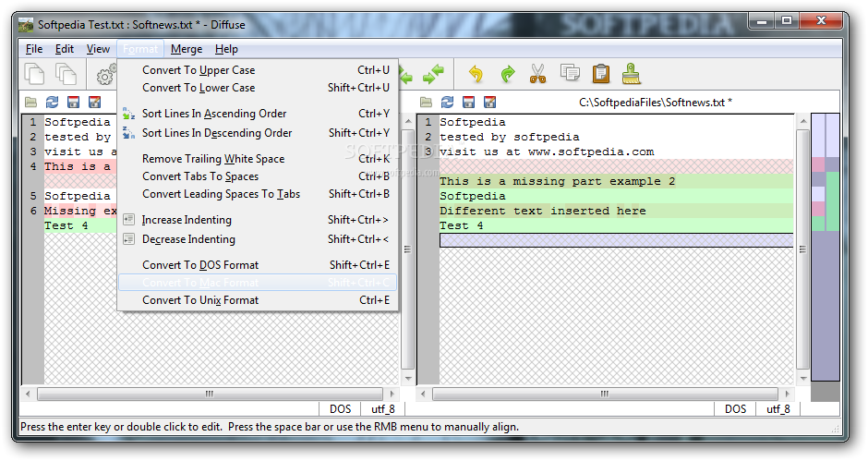Open the View menu
The height and width of the screenshot is (461, 868).
click(x=98, y=49)
